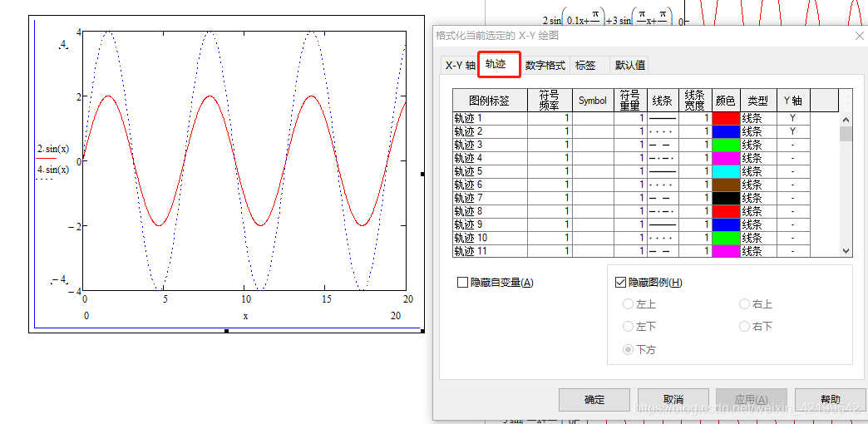The image size is (868, 424).
Task: Click the 应用 button
Action: (x=752, y=400)
